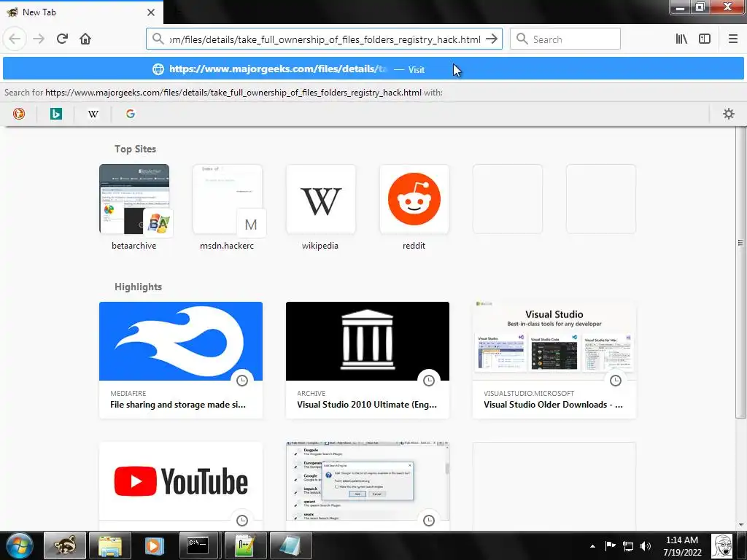Click the browser Forward arrow button
Image resolution: width=747 pixels, height=560 pixels.
[39, 39]
